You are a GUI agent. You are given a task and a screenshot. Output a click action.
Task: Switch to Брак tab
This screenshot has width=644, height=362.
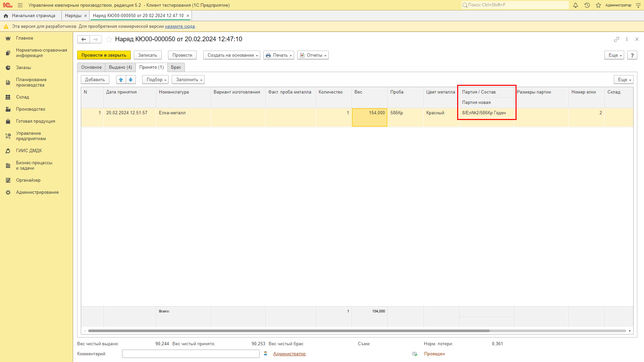pyautogui.click(x=176, y=67)
